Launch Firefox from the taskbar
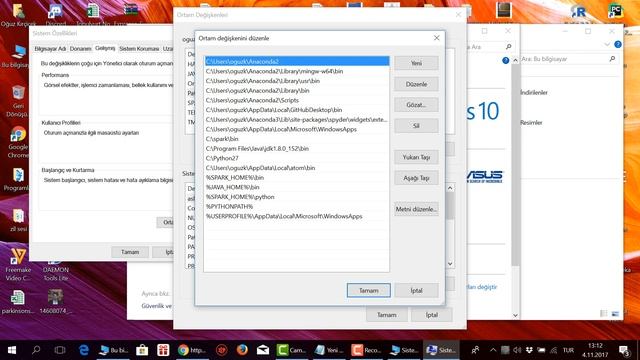This screenshot has width=640, height=360. click(242, 350)
